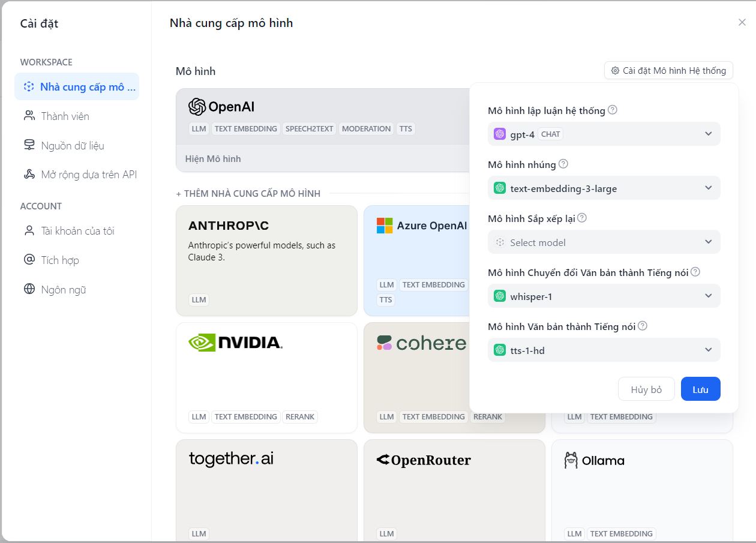Click the MODERATION tag on OpenAI
The width and height of the screenshot is (756, 543).
(366, 128)
